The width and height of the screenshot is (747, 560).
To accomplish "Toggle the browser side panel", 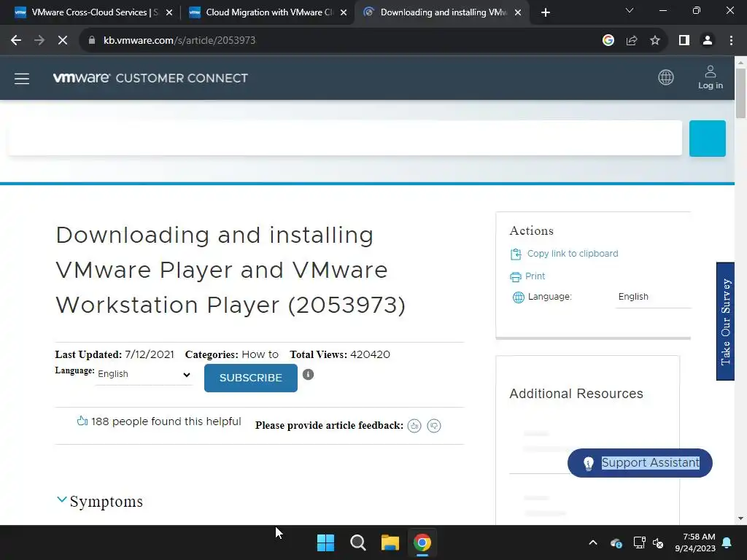I will point(684,41).
